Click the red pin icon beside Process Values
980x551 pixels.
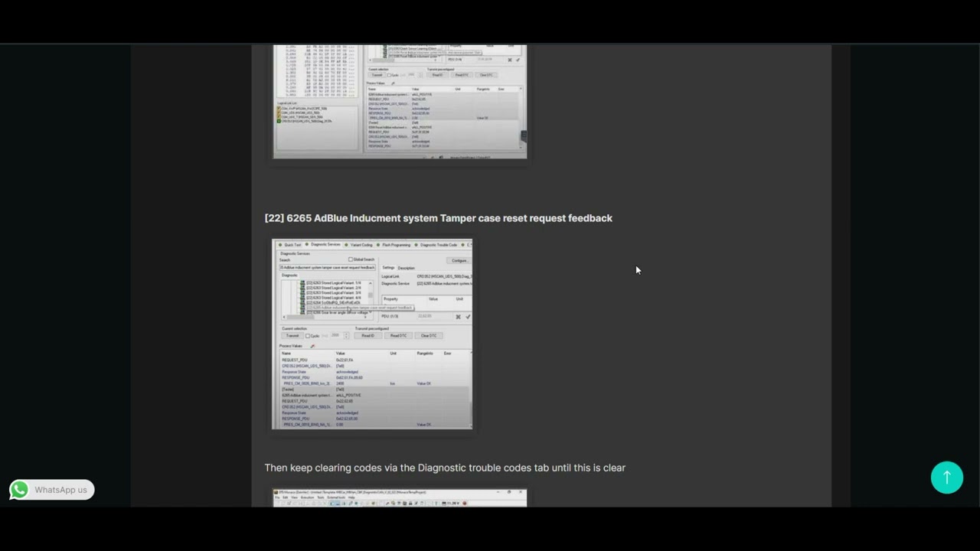click(313, 346)
